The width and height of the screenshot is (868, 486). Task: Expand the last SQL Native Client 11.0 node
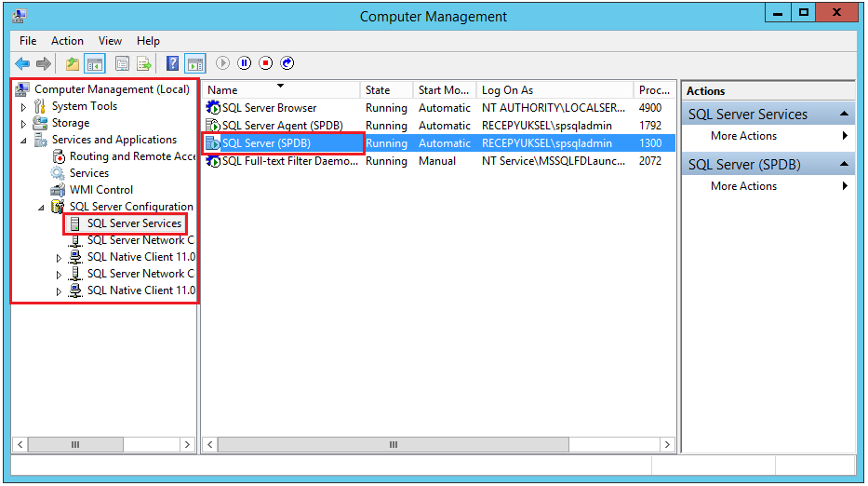point(59,290)
